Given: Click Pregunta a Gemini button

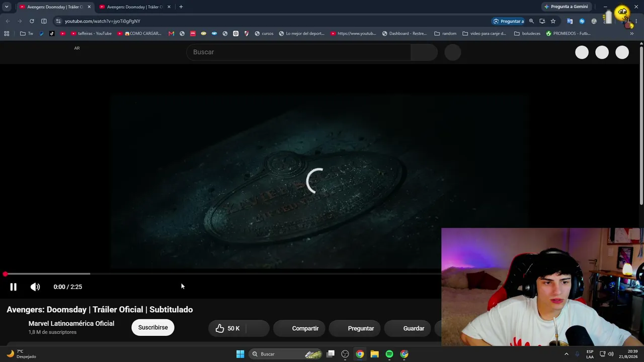Looking at the screenshot, I should point(566,7).
